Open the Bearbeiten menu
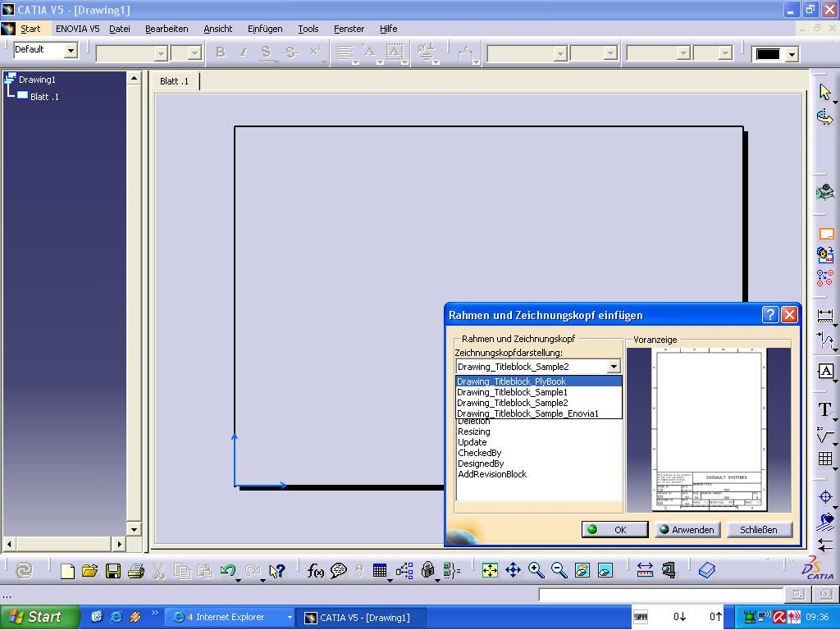Screen dimensions: 840x630 pyautogui.click(x=167, y=29)
